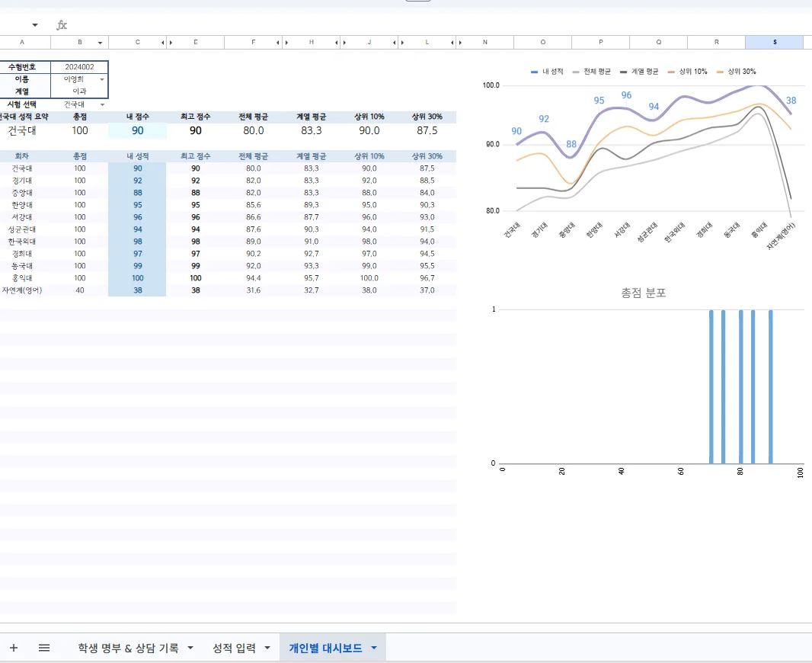The height and width of the screenshot is (663, 812).
Task: Select column Q header
Action: [x=659, y=43]
